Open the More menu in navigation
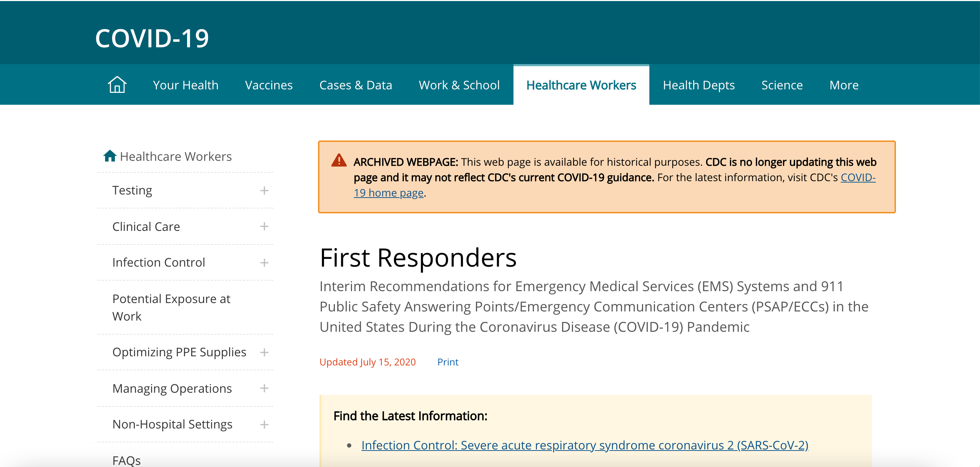Viewport: 980px width, 467px height. pos(843,85)
